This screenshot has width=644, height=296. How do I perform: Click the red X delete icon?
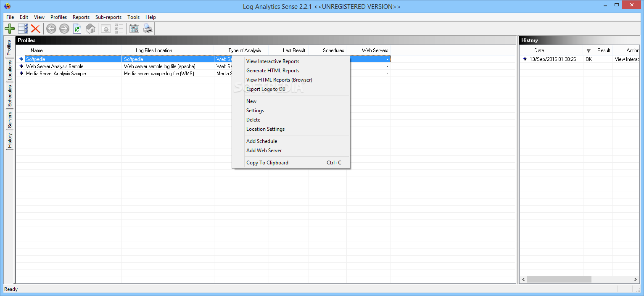point(36,29)
